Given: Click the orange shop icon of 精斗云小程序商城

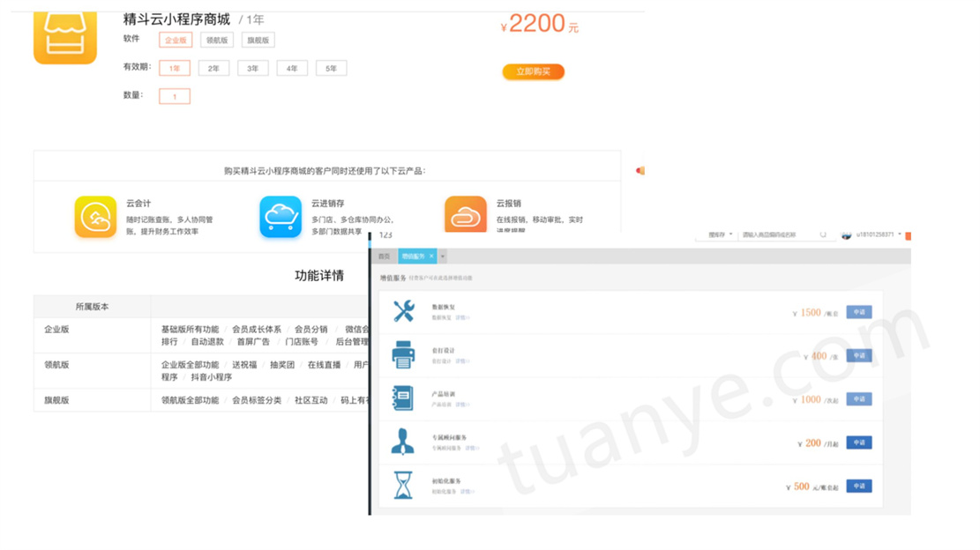Looking at the screenshot, I should click(x=65, y=37).
